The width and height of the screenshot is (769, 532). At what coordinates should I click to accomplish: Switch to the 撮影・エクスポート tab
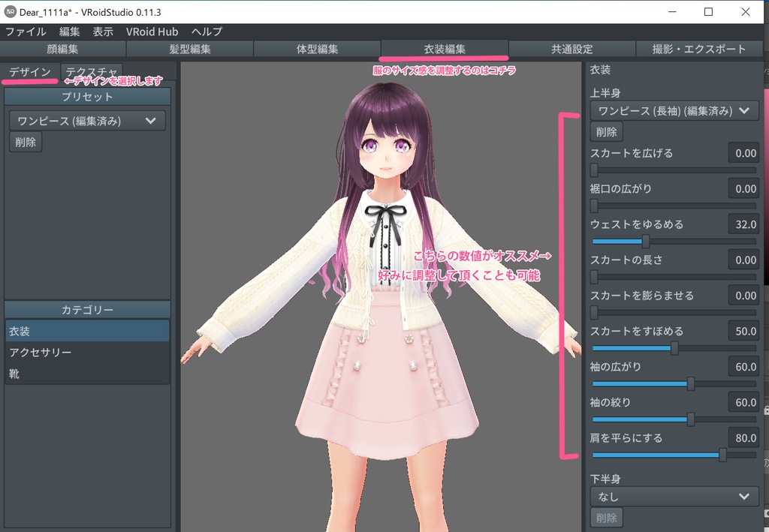(x=698, y=48)
